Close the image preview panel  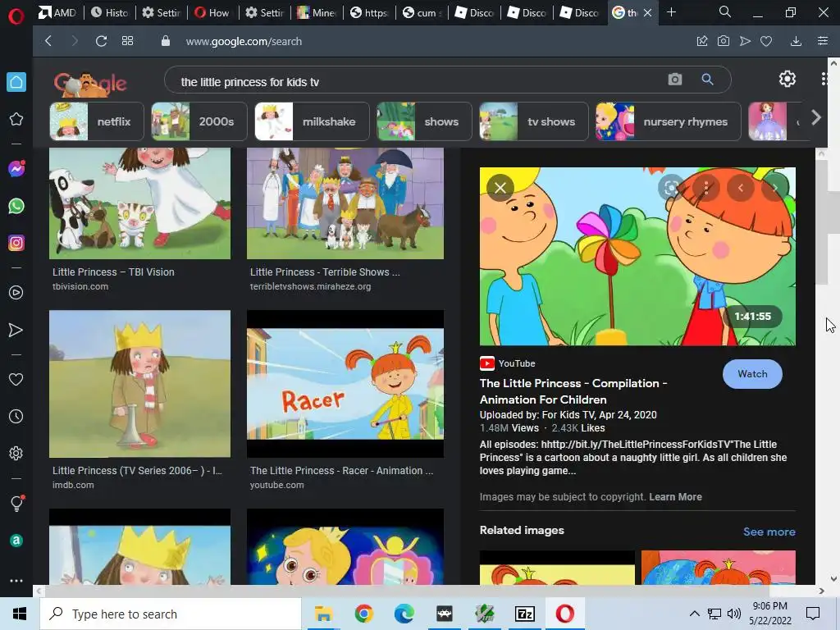(x=500, y=188)
